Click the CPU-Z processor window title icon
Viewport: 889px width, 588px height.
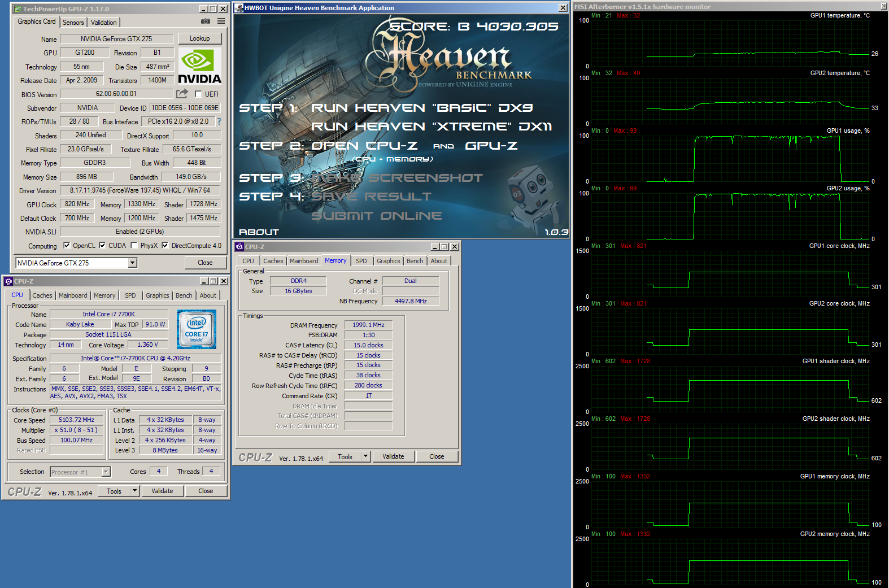[x=8, y=281]
